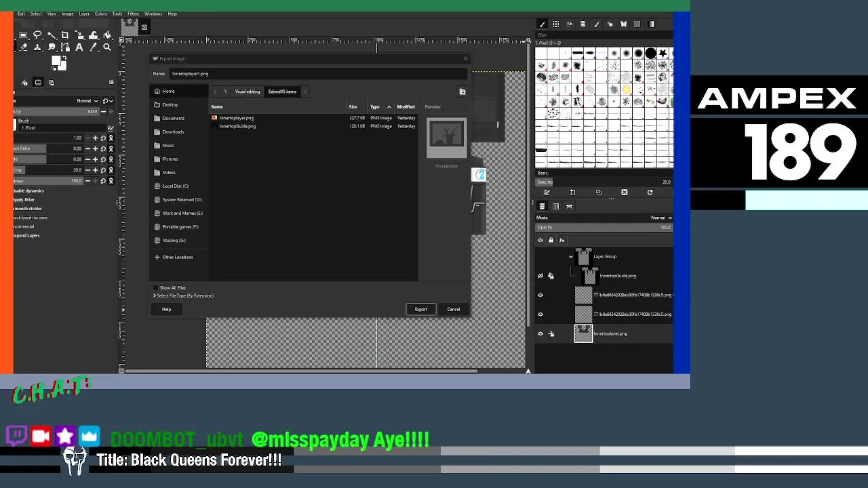This screenshot has width=868, height=488.
Task: Open tool options panel menu arrow
Action: tap(111, 82)
